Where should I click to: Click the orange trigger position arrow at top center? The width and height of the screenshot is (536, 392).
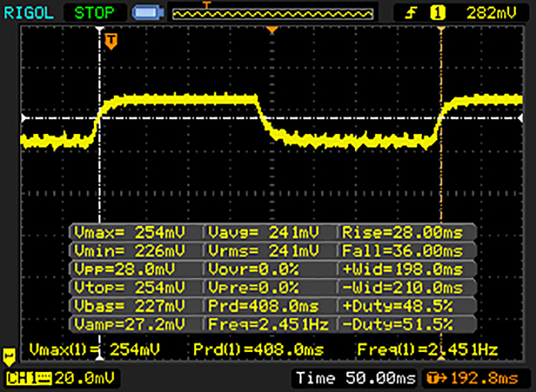[x=271, y=30]
